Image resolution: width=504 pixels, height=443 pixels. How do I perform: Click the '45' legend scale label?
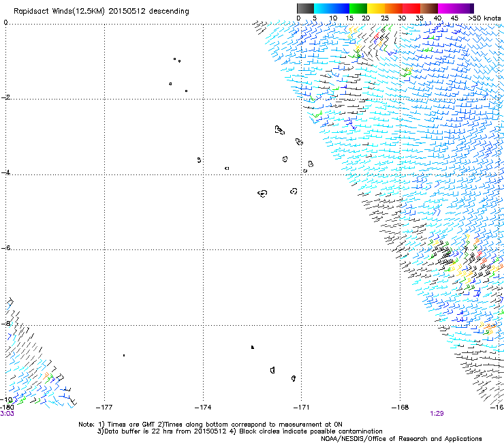coord(454,18)
